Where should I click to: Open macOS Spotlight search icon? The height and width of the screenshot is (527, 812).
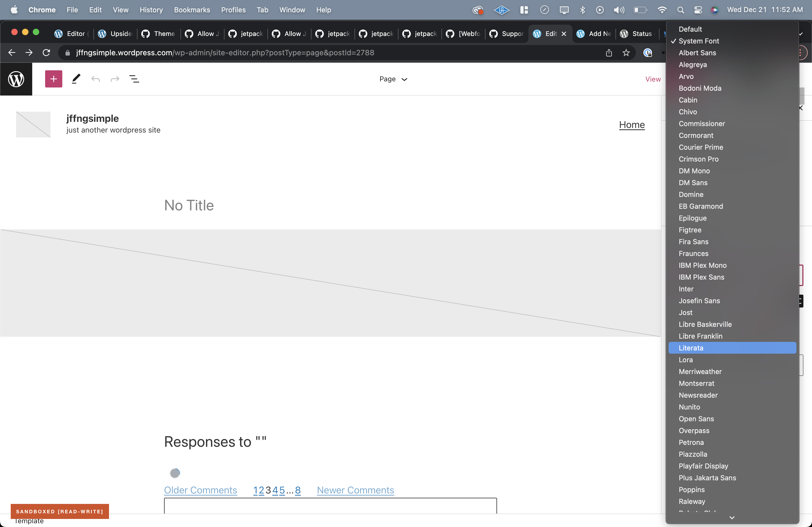(x=680, y=10)
